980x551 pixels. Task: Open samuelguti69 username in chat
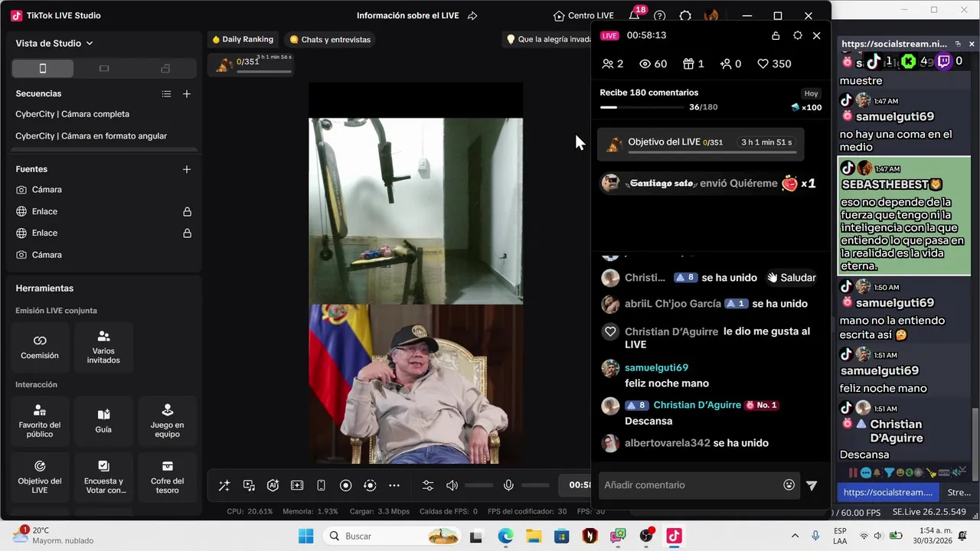click(656, 368)
